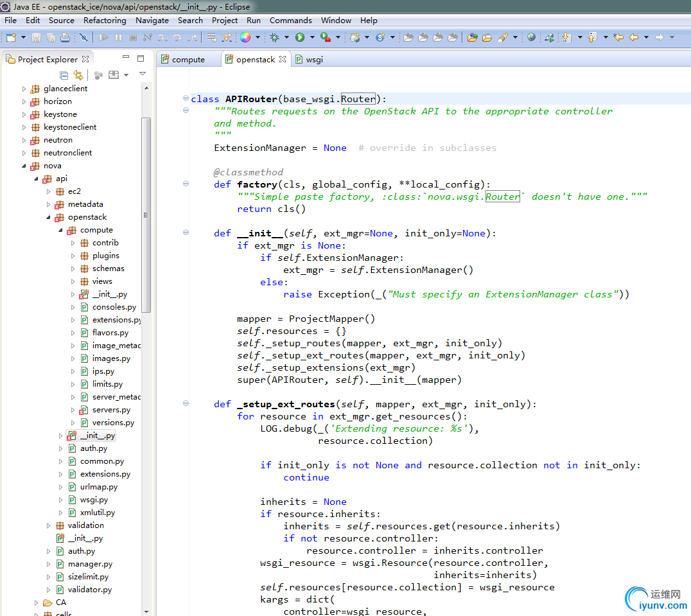Open the Project Explorer view menu triangle
The height and width of the screenshot is (616, 691).
point(143,74)
